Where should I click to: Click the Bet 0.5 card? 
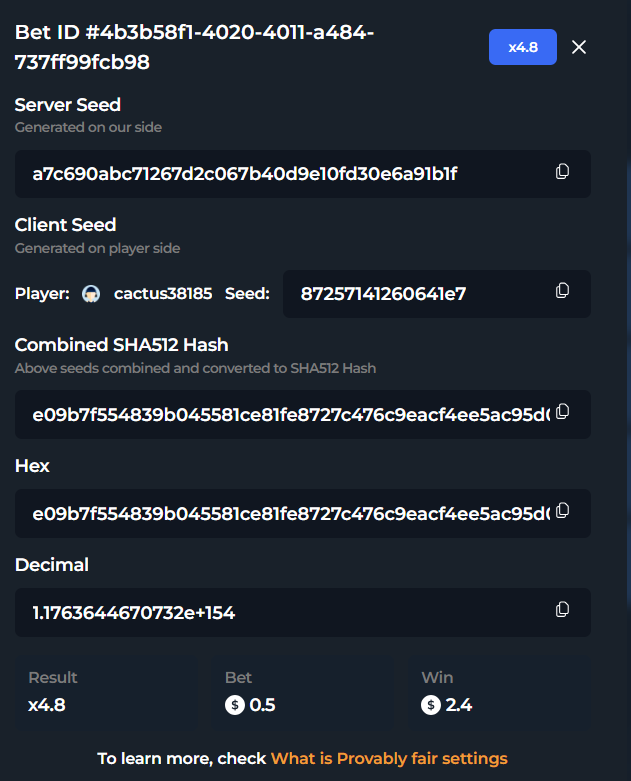point(303,692)
